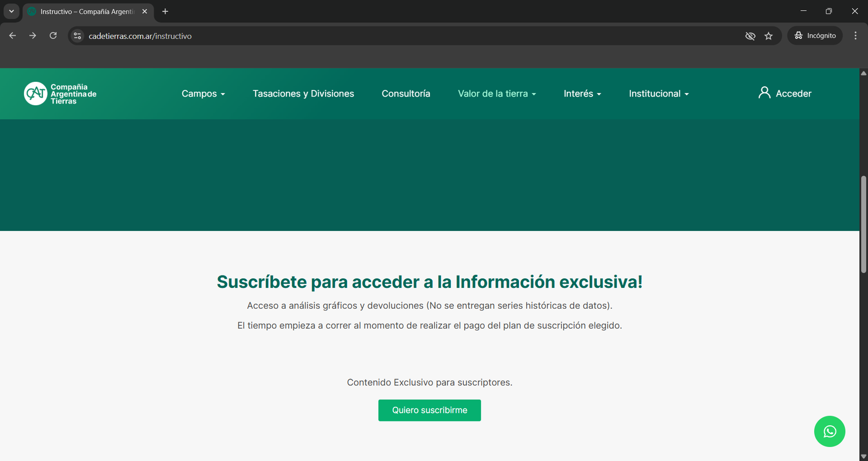Click the Quiero suscribirme button

pyautogui.click(x=429, y=410)
